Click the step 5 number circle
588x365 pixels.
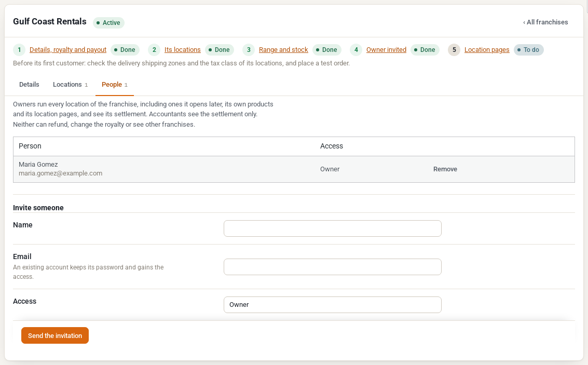[454, 49]
